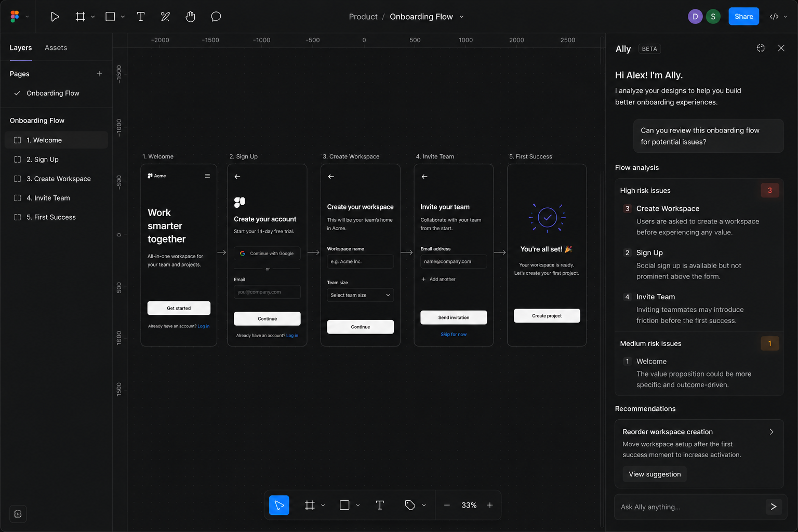Open bottom Tag tool dropdown arrow
Image resolution: width=798 pixels, height=532 pixels.
424,505
